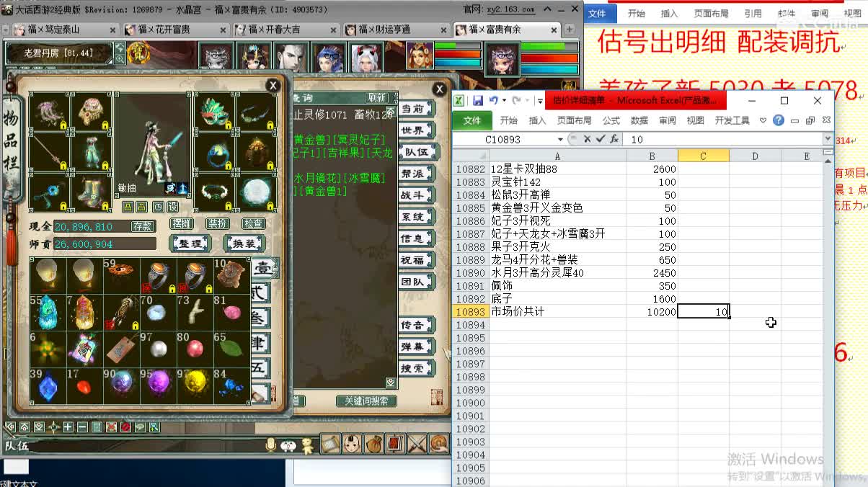Open the Excel undo history dropdown
This screenshot has height=487, width=868.
[x=502, y=101]
